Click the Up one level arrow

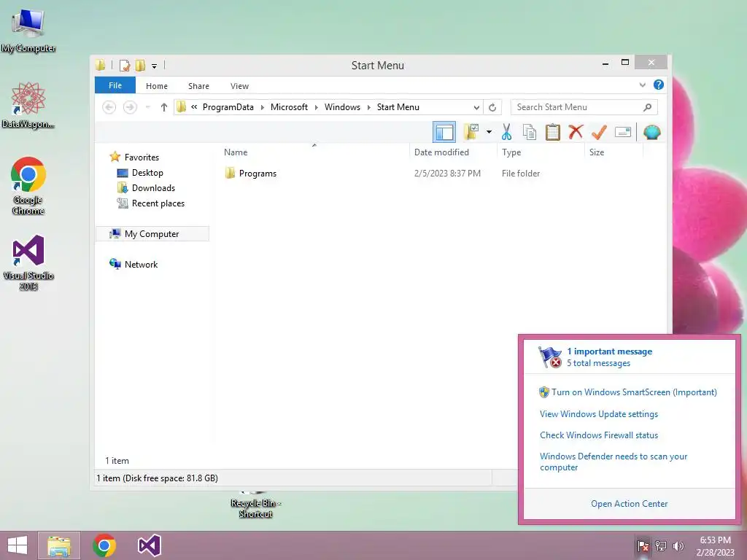tap(164, 108)
